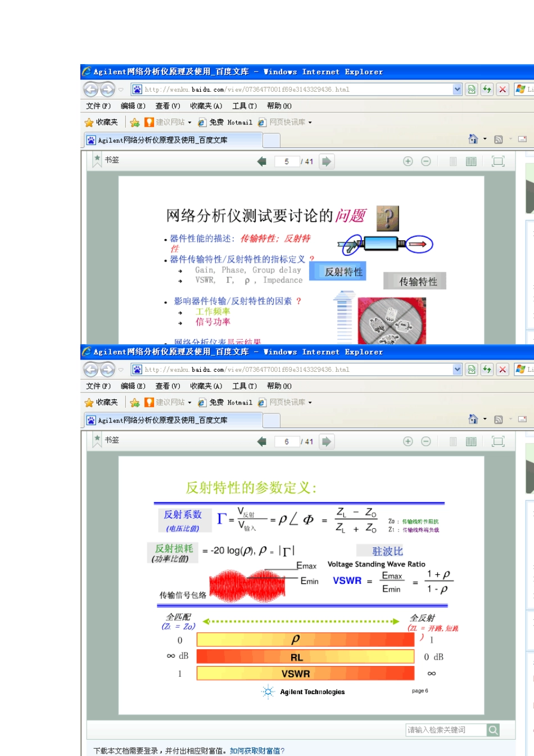Open the feeds icon in page 5 window
This screenshot has height=756, width=534.
(x=498, y=139)
